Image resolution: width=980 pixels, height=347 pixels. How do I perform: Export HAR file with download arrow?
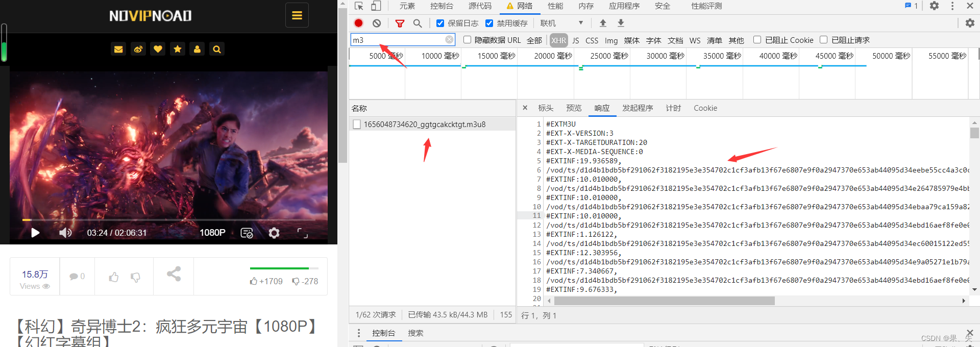[x=621, y=23]
